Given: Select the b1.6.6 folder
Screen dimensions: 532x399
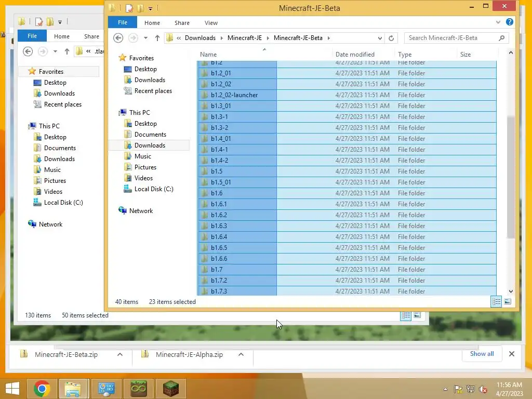Looking at the screenshot, I should point(347,259).
